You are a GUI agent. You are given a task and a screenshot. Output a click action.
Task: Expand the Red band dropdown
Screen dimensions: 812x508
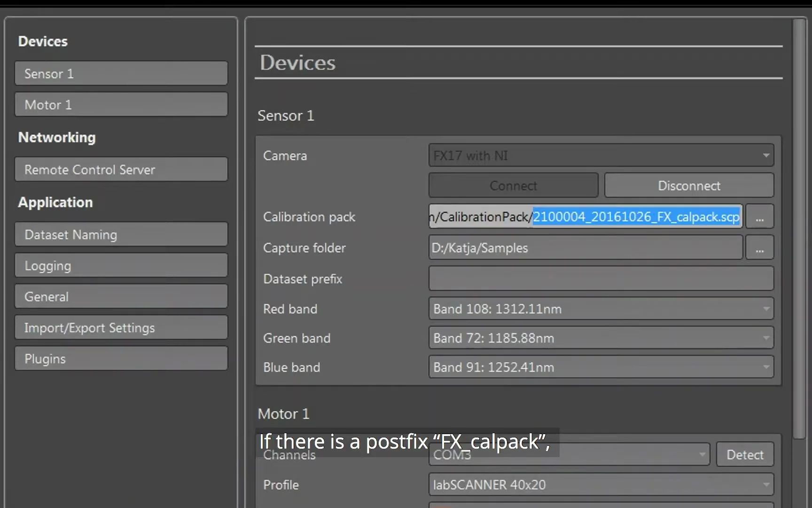click(x=601, y=309)
